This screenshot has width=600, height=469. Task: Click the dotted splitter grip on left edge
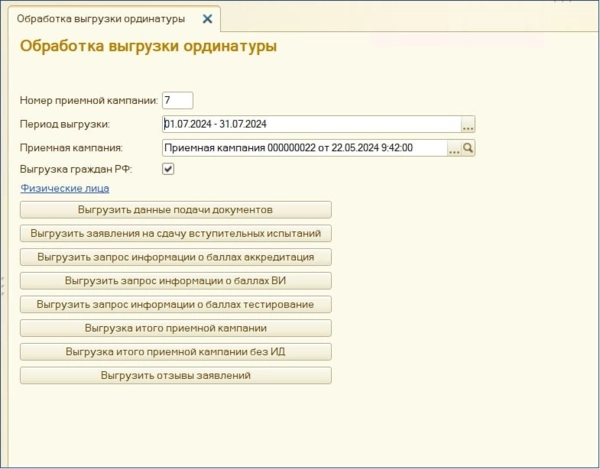3,285
